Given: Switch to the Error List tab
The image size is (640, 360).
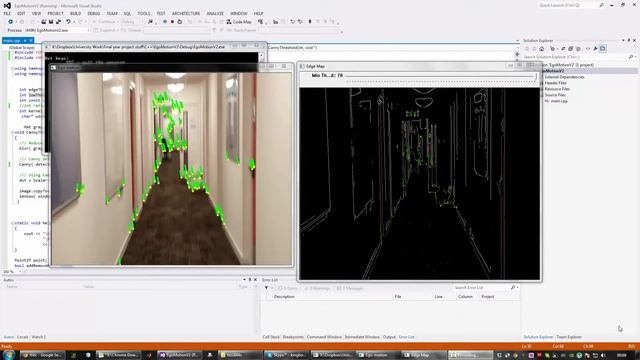Looking at the screenshot, I should pos(407,337).
